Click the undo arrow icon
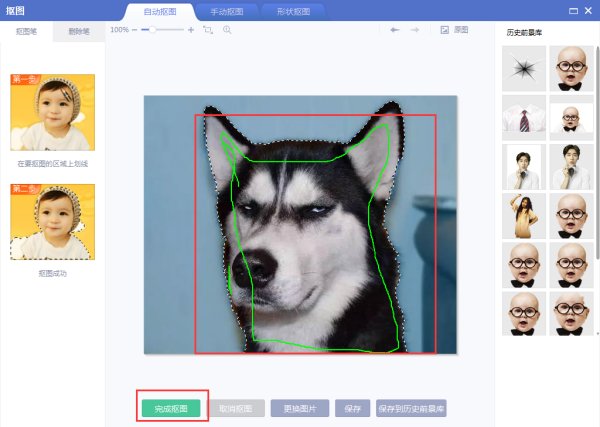 395,31
